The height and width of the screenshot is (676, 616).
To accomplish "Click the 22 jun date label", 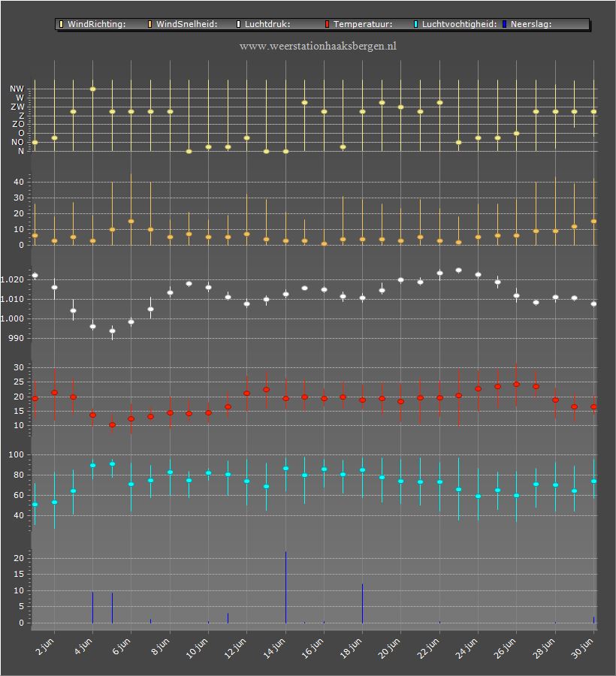I will 428,649.
